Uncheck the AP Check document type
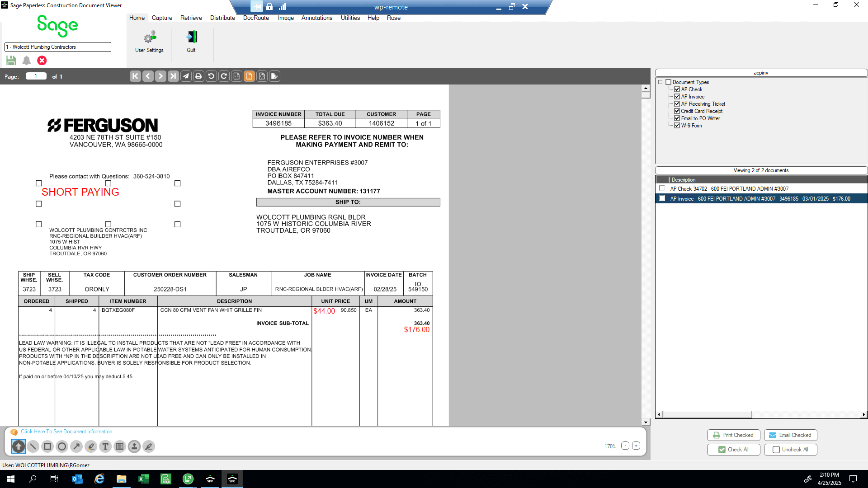 tap(677, 89)
